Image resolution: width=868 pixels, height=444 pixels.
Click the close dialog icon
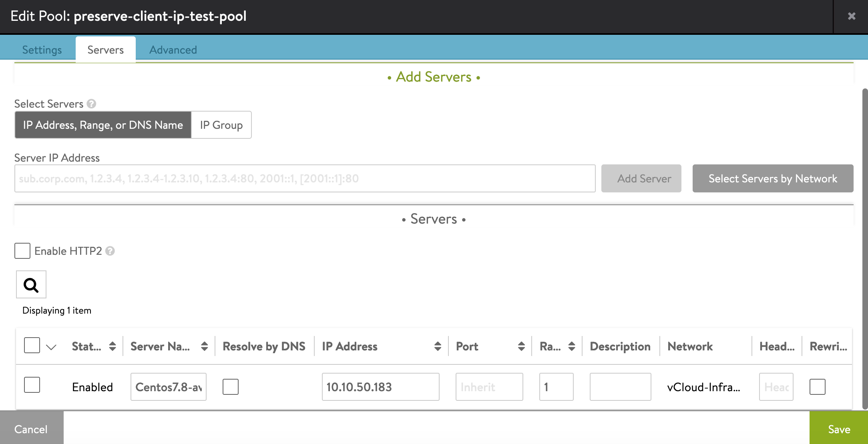coord(852,16)
